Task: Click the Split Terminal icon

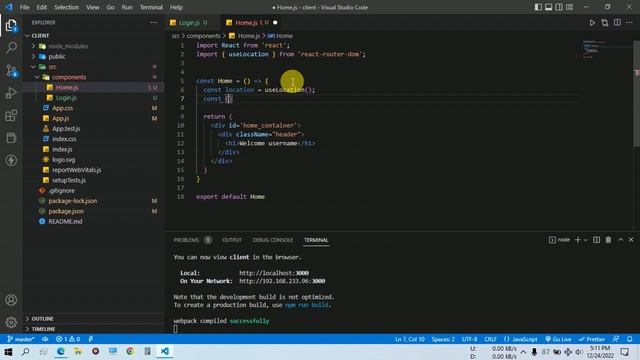Action: pyautogui.click(x=596, y=240)
